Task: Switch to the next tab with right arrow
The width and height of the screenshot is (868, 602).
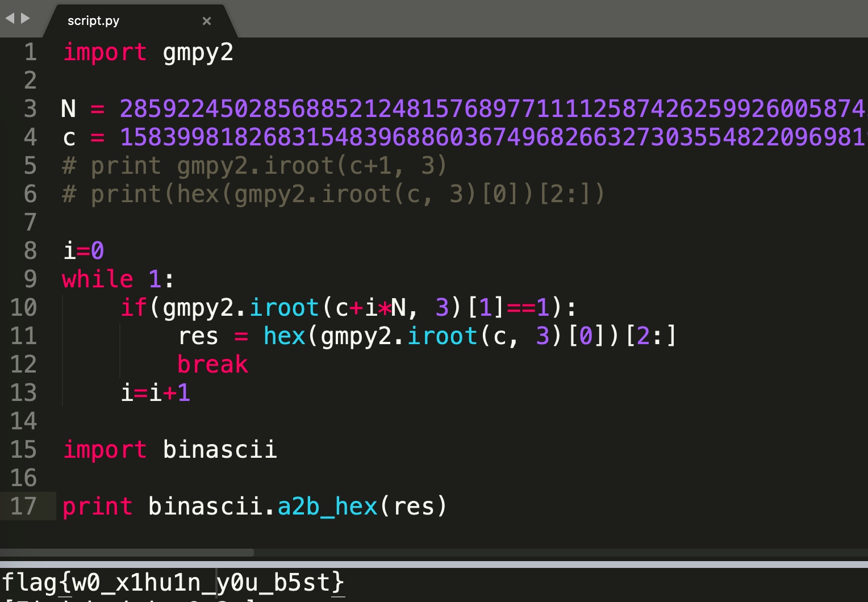Action: pos(26,18)
